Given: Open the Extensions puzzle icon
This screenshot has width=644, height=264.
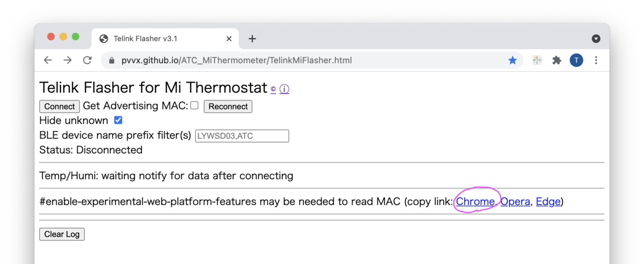Looking at the screenshot, I should [x=557, y=60].
